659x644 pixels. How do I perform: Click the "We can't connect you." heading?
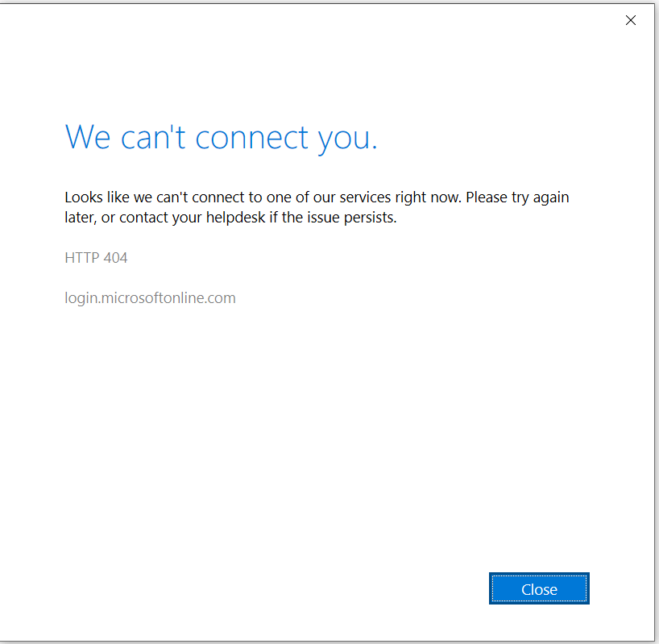coord(221,137)
